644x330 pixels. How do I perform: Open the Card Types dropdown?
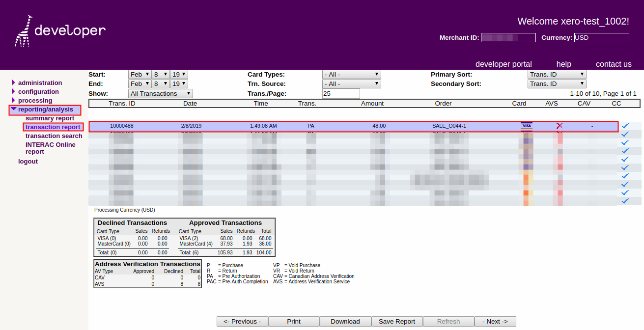351,75
